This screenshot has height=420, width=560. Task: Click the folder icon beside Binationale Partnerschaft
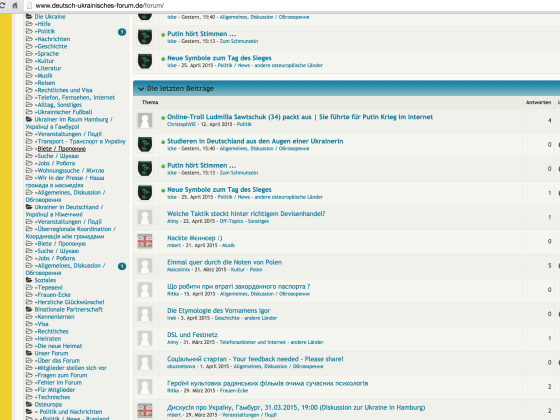pos(29,309)
